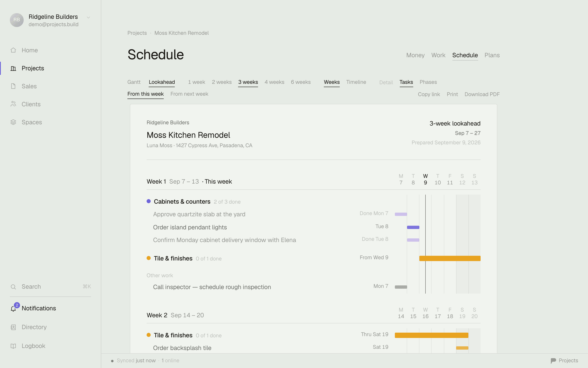Open task Confirm Monday cabinet delivery window with Elena
This screenshot has height=368, width=588.
coord(225,240)
